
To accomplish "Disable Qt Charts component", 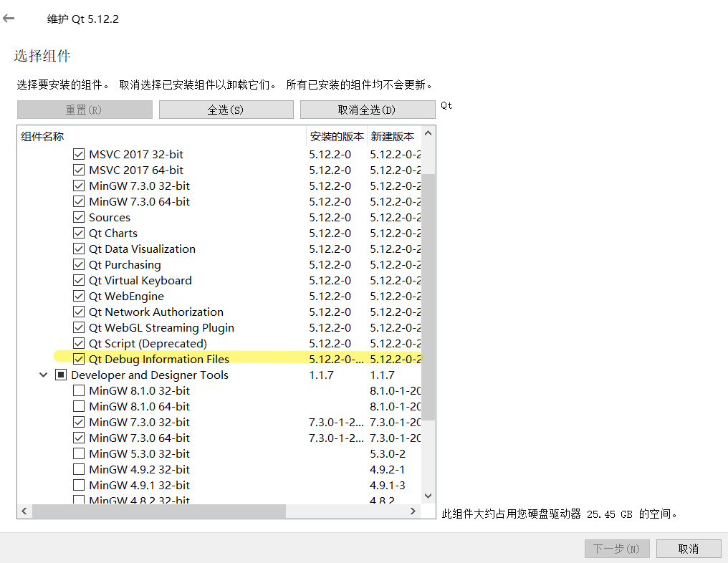I will 79,233.
